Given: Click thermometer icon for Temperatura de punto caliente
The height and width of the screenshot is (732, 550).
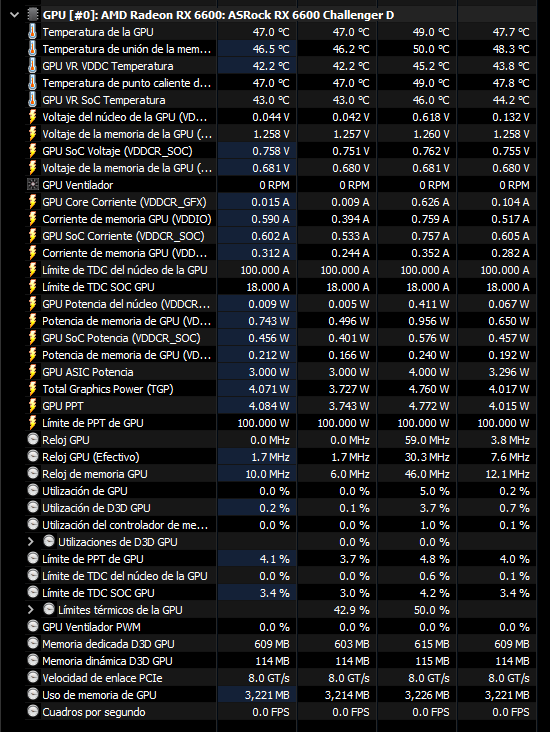Looking at the screenshot, I should point(32,83).
